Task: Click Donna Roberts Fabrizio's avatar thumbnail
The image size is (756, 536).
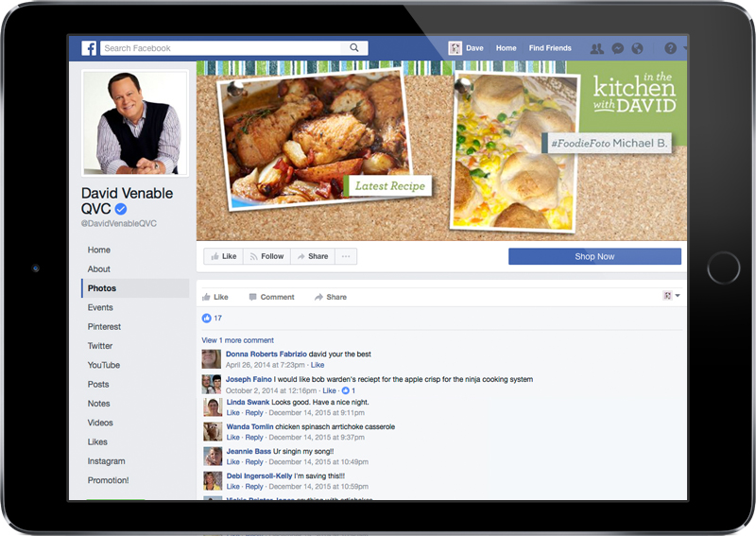Action: pos(211,359)
